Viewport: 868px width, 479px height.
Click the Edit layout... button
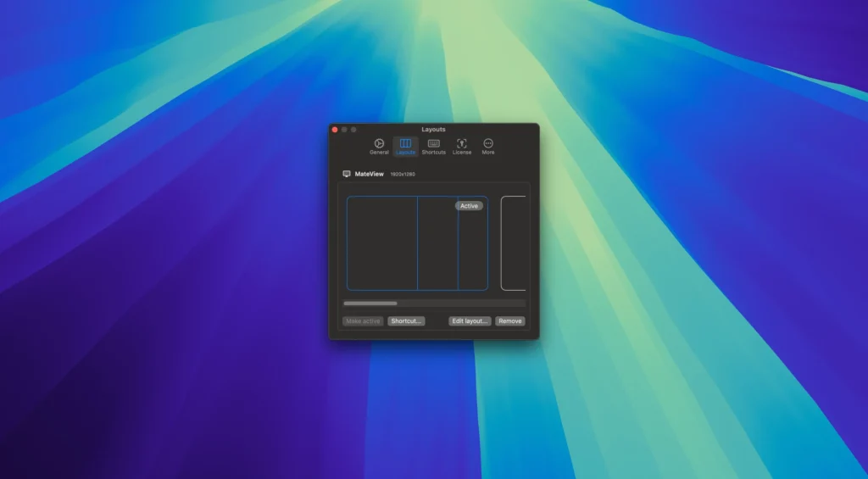470,321
